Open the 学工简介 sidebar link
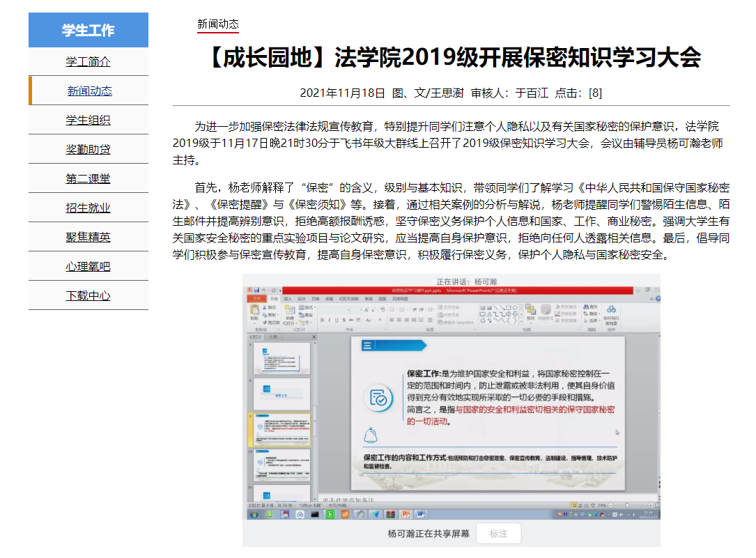The width and height of the screenshot is (756, 558). [x=88, y=61]
